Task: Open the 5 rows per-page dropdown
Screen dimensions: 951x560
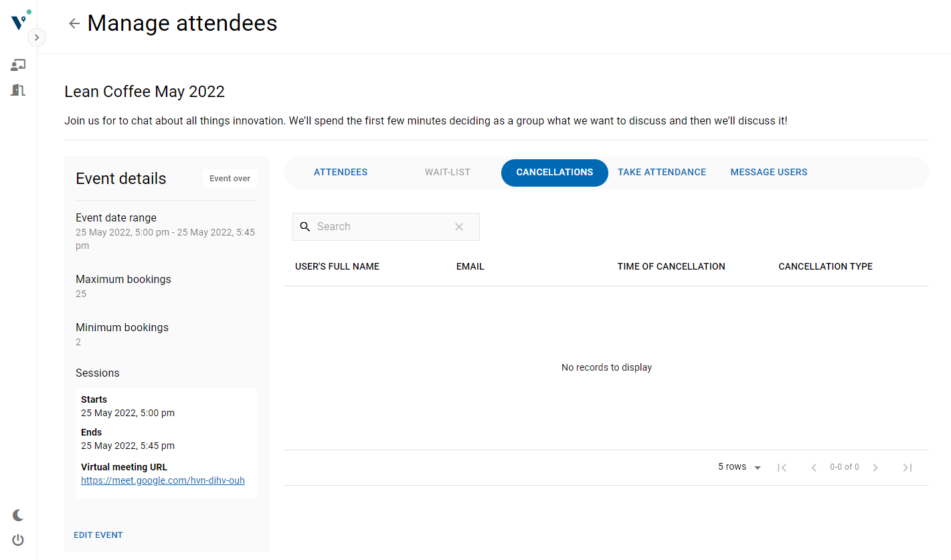Action: point(740,467)
